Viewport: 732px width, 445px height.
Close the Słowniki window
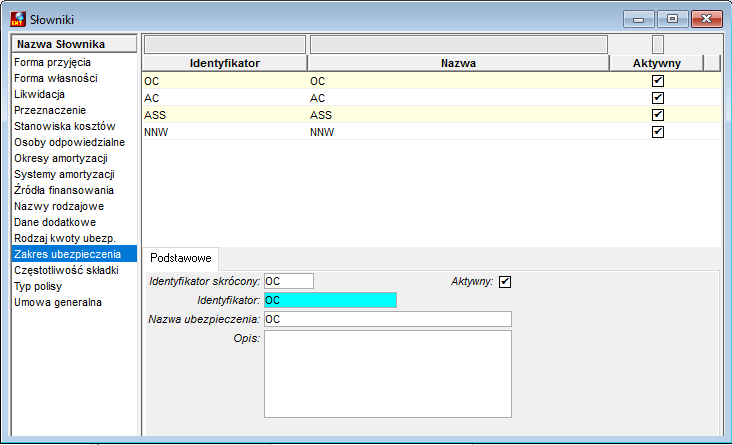pos(706,19)
